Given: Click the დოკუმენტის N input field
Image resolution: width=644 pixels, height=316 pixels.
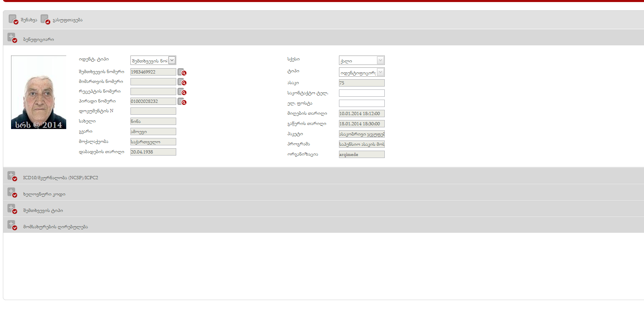Looking at the screenshot, I should pyautogui.click(x=153, y=111).
